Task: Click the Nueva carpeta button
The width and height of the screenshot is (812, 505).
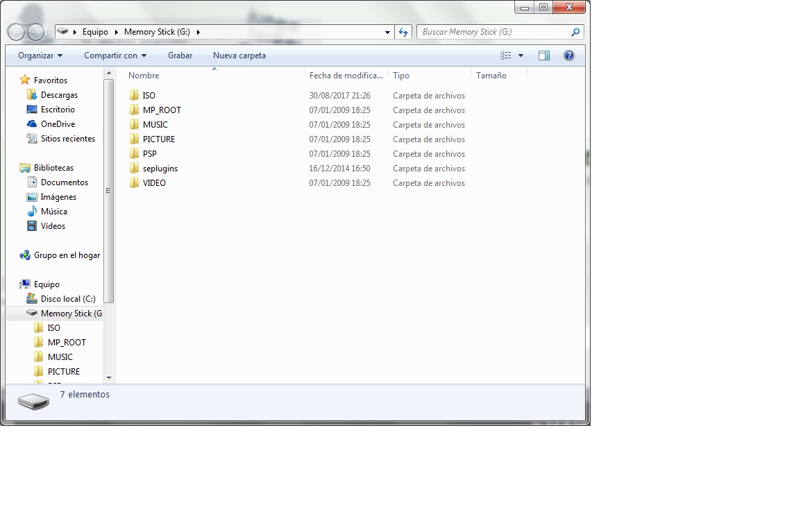Action: click(x=239, y=55)
